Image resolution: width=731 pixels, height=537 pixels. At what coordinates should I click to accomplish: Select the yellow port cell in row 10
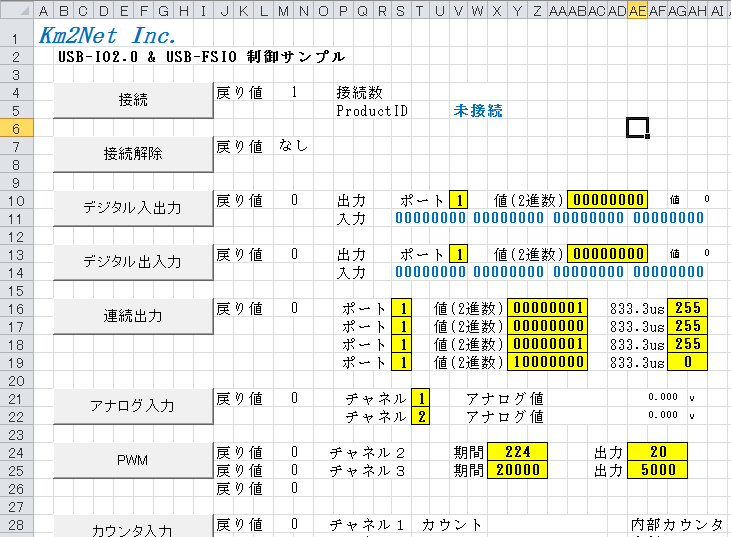458,200
